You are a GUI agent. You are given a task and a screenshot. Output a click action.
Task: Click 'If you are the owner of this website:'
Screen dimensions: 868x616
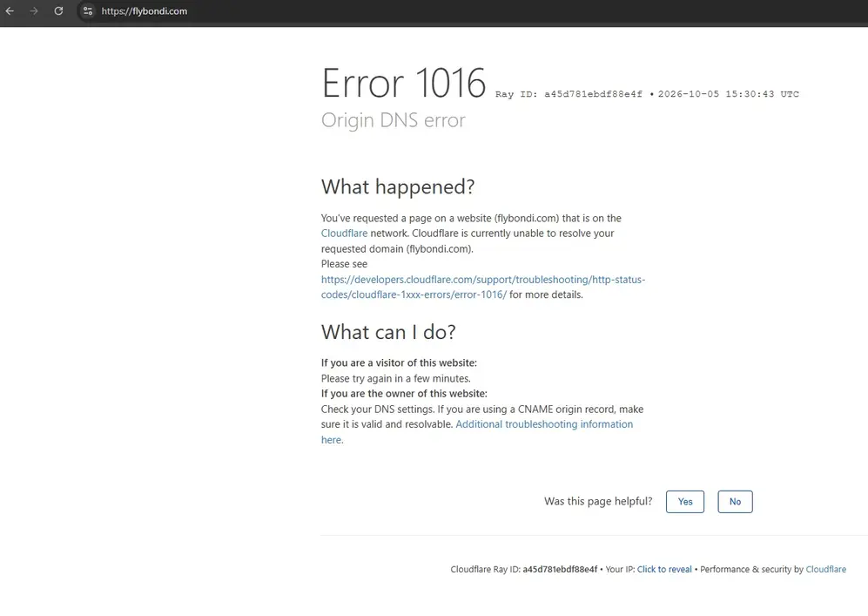[x=404, y=394]
